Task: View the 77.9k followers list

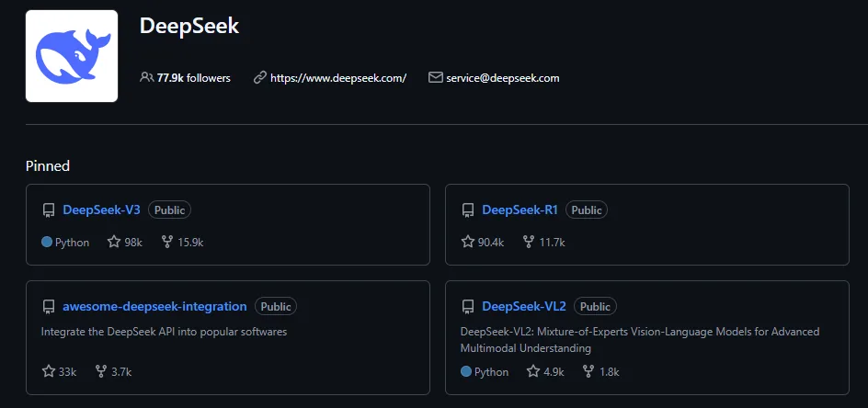Action: (x=193, y=78)
